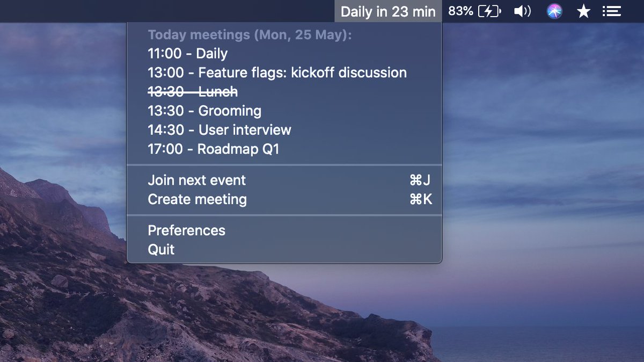This screenshot has height=362, width=644.
Task: Click Join next event
Action: [x=284, y=180]
